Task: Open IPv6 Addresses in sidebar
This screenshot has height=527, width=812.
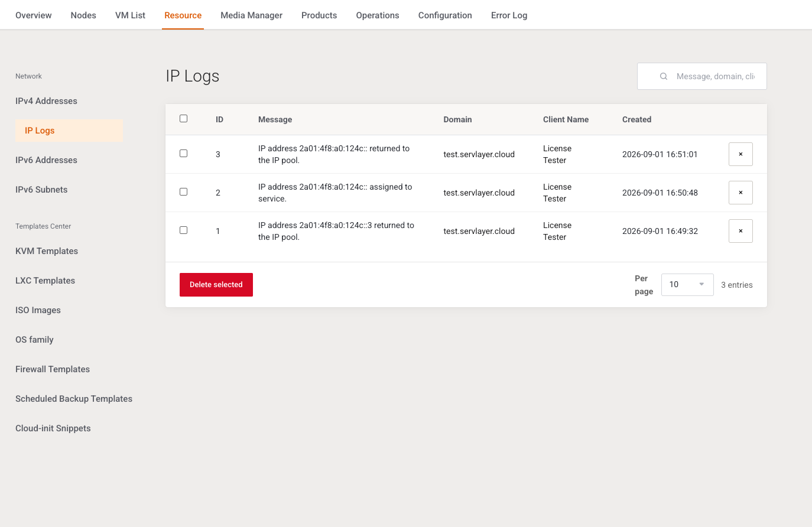Action: 46,160
